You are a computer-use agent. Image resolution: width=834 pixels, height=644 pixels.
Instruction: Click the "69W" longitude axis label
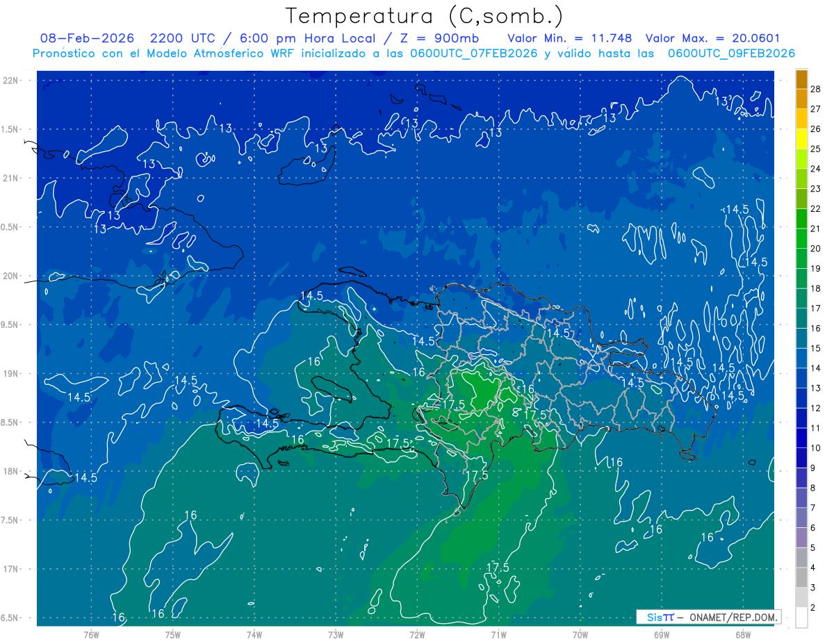click(662, 635)
